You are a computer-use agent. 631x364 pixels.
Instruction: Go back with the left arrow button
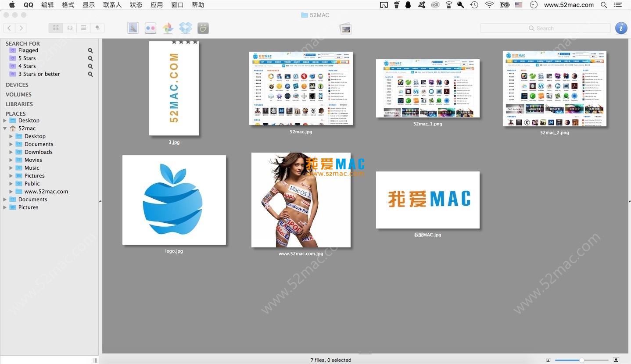[9, 28]
